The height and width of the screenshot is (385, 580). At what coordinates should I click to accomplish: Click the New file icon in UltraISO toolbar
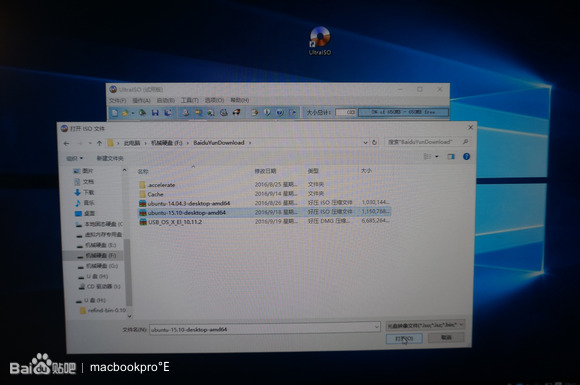coord(115,112)
